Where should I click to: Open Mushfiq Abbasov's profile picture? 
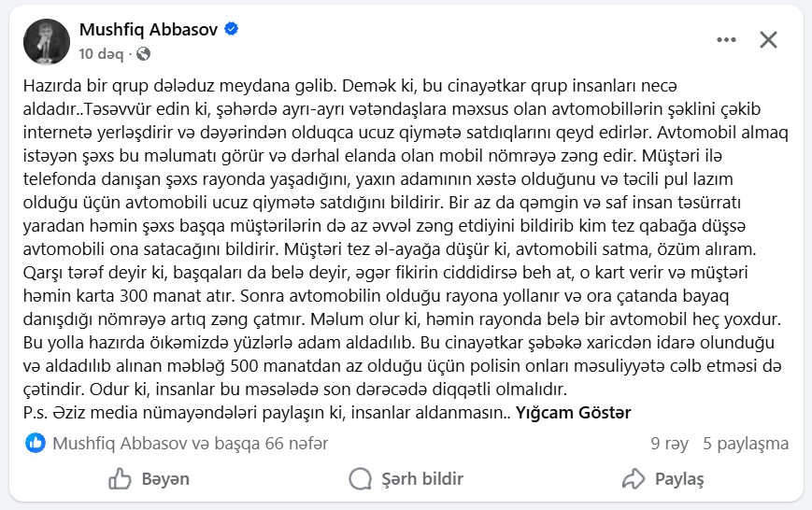click(47, 42)
